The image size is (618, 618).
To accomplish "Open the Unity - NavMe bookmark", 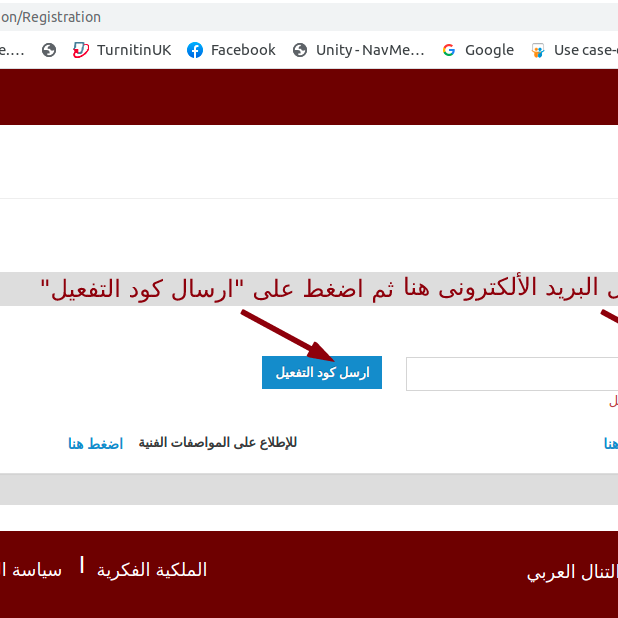I will (370, 50).
